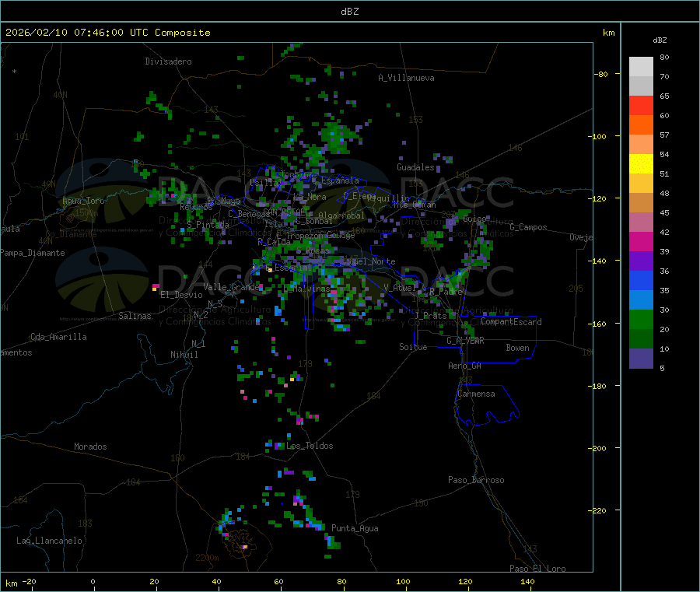
Task: Click the Bowen map label
Action: coord(517,348)
